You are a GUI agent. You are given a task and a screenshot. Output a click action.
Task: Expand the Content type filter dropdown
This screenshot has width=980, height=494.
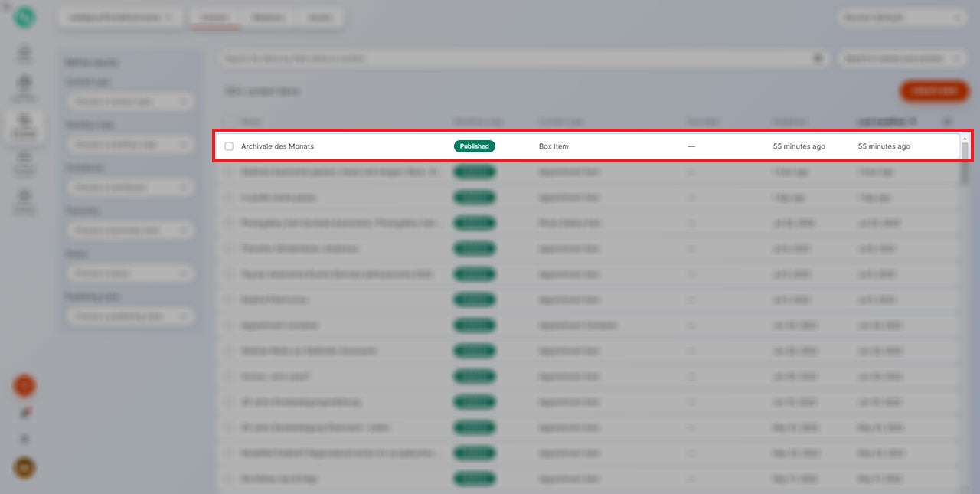129,101
